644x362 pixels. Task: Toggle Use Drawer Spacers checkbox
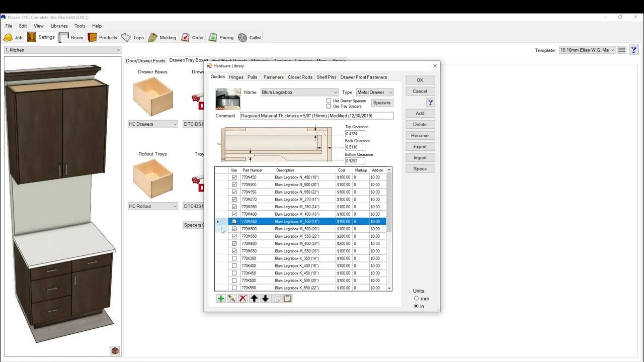pos(329,101)
